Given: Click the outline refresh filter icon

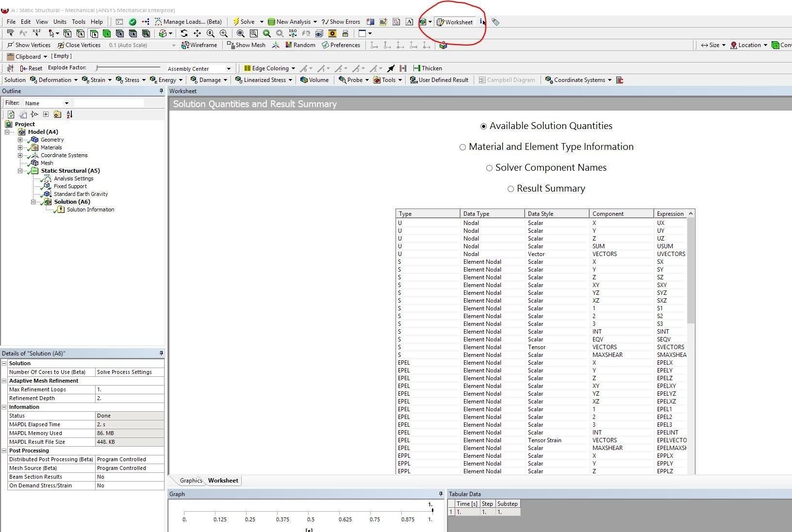Looking at the screenshot, I should (11, 114).
